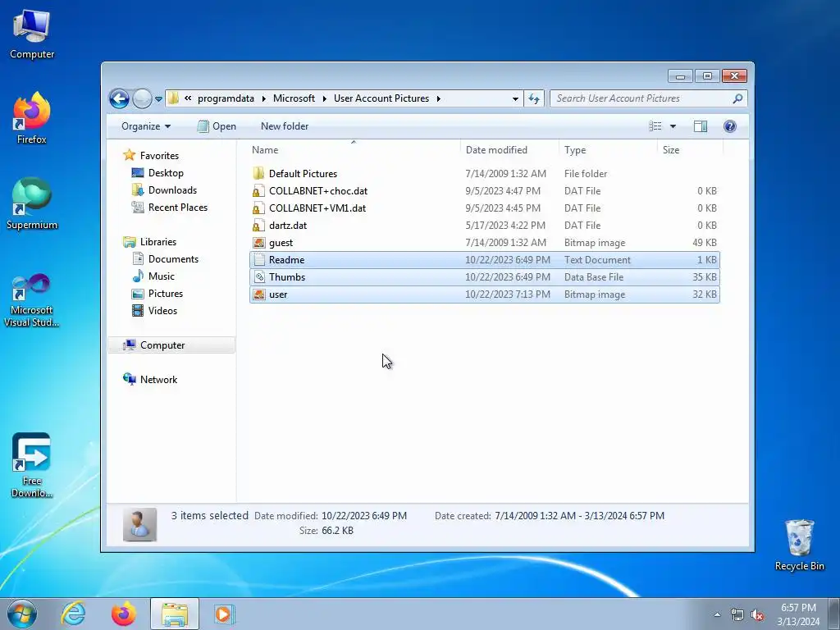840x630 pixels.
Task: Refresh the User Account Pictures folder view
Action: pyautogui.click(x=534, y=98)
